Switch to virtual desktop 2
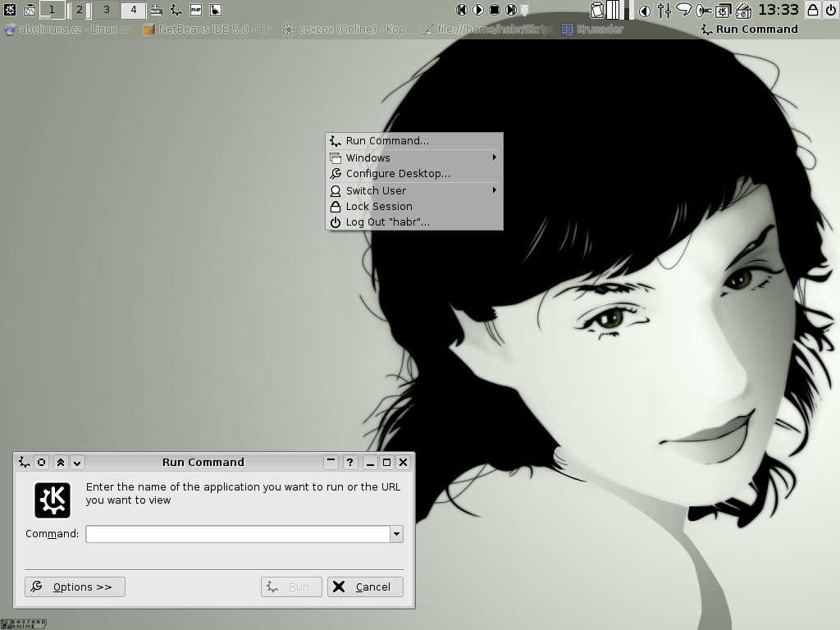Screen dimensions: 840x630 coord(80,10)
